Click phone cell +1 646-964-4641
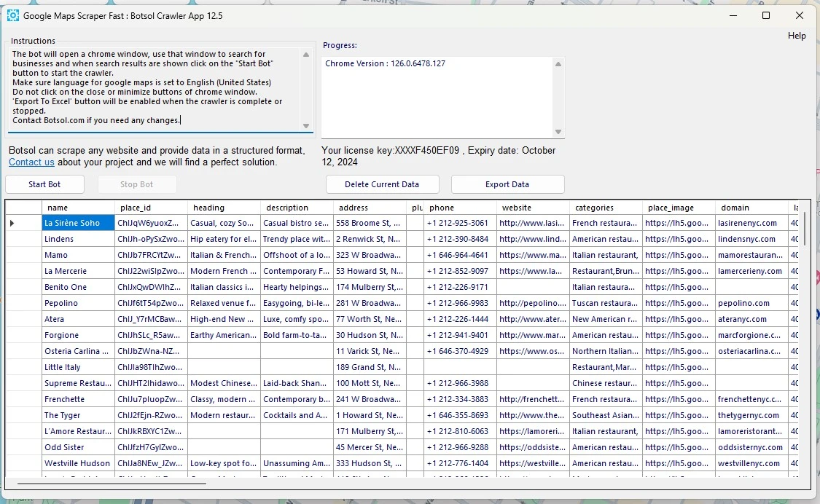 click(x=460, y=255)
